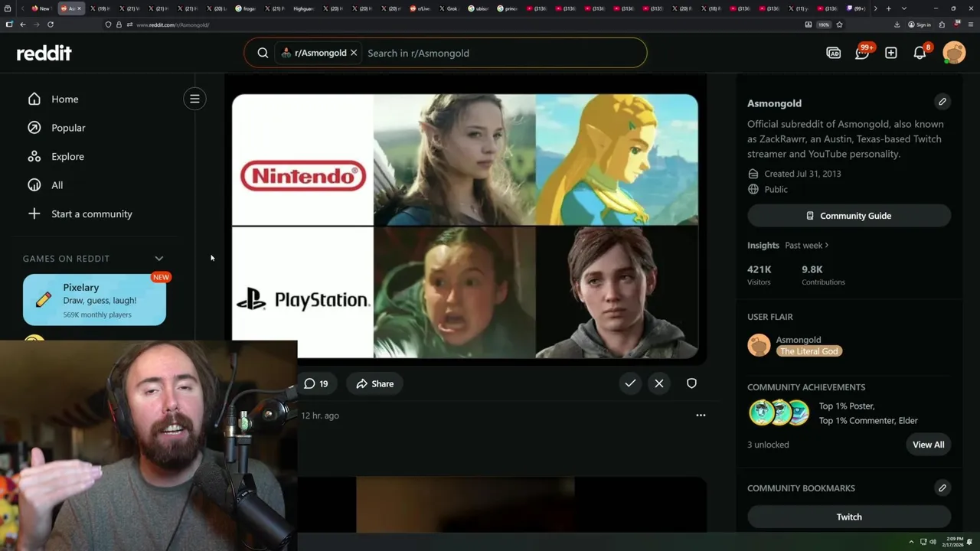This screenshot has height=551, width=980.
Task: Click the 9.8K Contributions stat
Action: point(823,275)
